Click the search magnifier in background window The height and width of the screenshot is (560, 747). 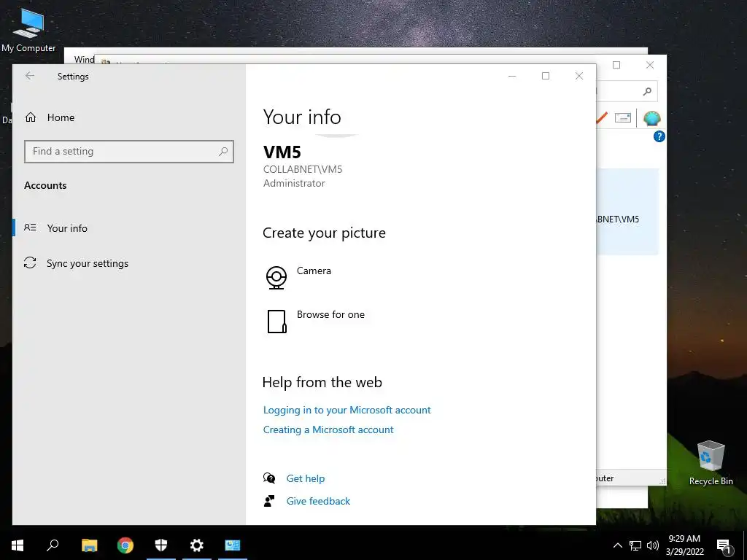pyautogui.click(x=647, y=91)
